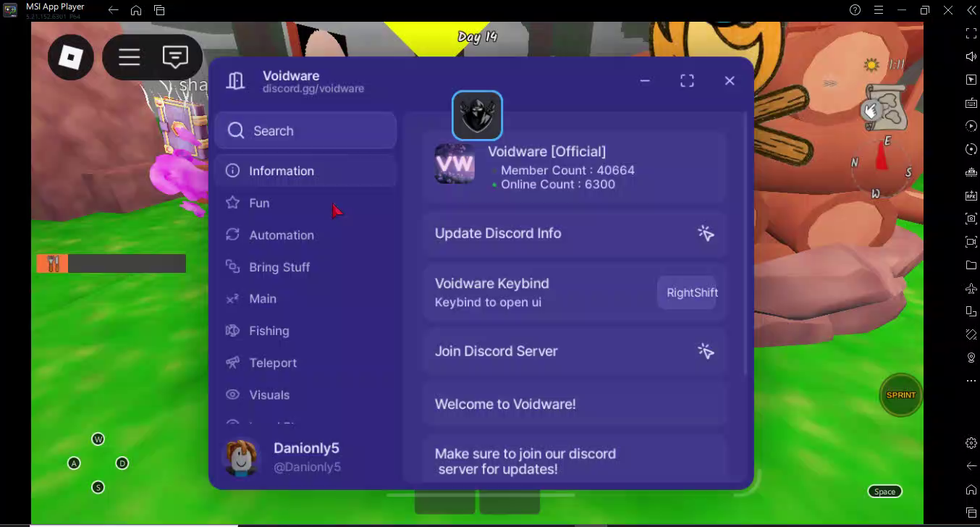The width and height of the screenshot is (980, 527).
Task: Open the in-game chat bubble button
Action: click(x=175, y=56)
